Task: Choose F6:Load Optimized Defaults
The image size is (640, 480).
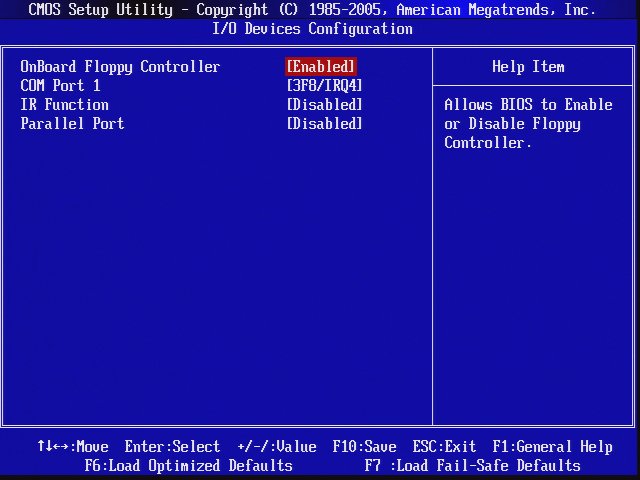Action: (x=189, y=466)
